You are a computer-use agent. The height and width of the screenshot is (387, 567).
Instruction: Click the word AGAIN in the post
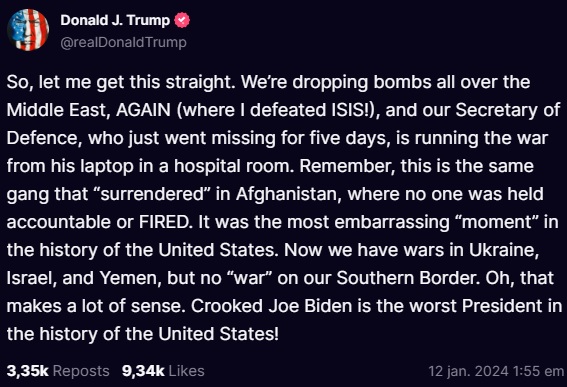pyautogui.click(x=143, y=110)
